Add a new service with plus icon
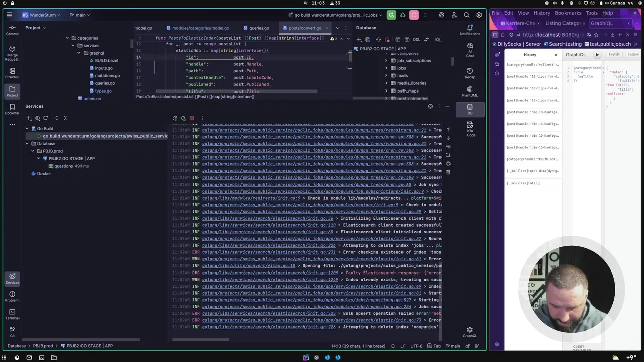The image size is (644, 362). 29,118
